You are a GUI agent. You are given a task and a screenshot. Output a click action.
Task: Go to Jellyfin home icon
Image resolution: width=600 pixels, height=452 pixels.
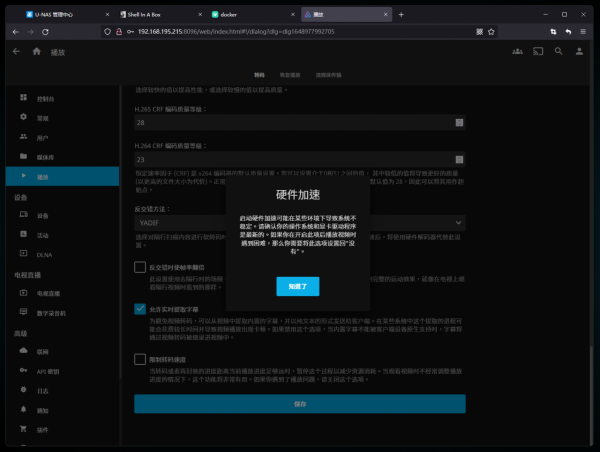(37, 51)
